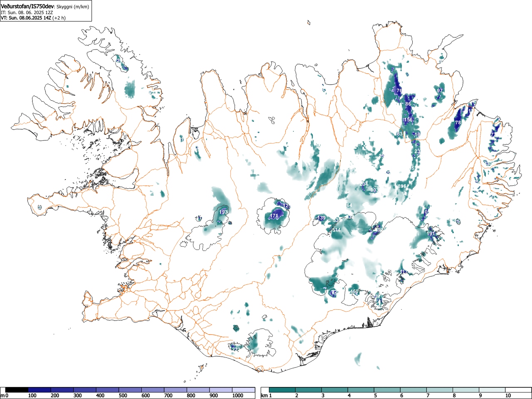Click the 'm' unit label of metre legend

pyautogui.click(x=2, y=396)
